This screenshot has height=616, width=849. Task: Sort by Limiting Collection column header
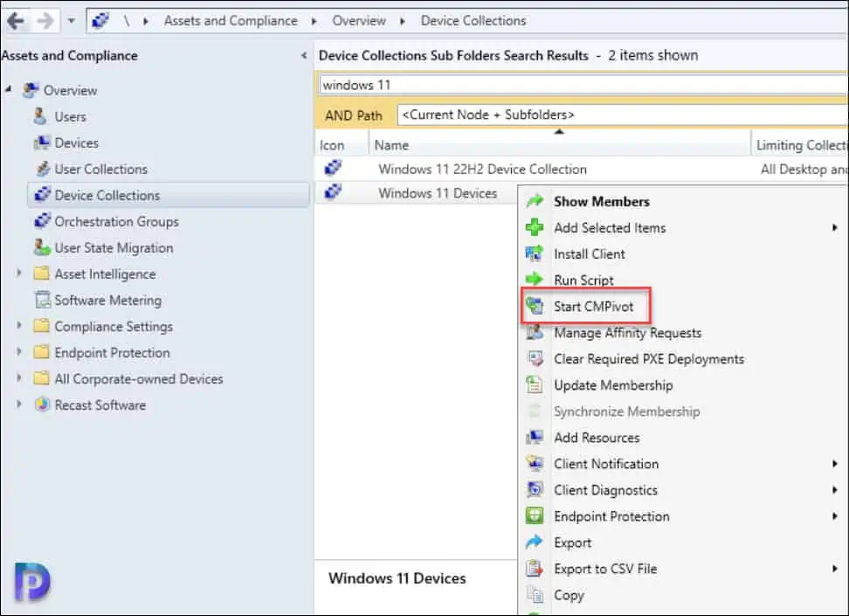pyautogui.click(x=800, y=145)
